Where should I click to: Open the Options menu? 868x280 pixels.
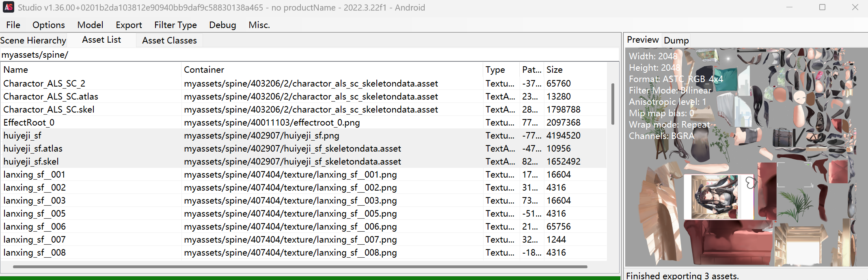coord(48,25)
